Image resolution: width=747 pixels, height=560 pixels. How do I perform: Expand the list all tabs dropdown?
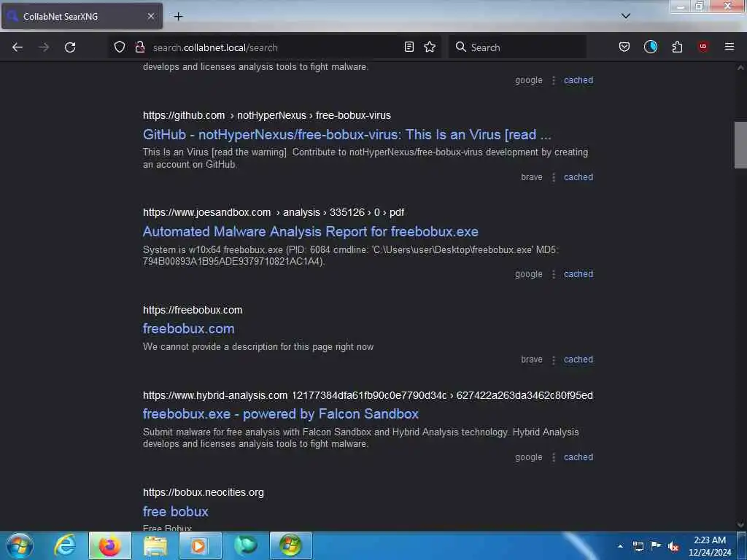pyautogui.click(x=626, y=16)
